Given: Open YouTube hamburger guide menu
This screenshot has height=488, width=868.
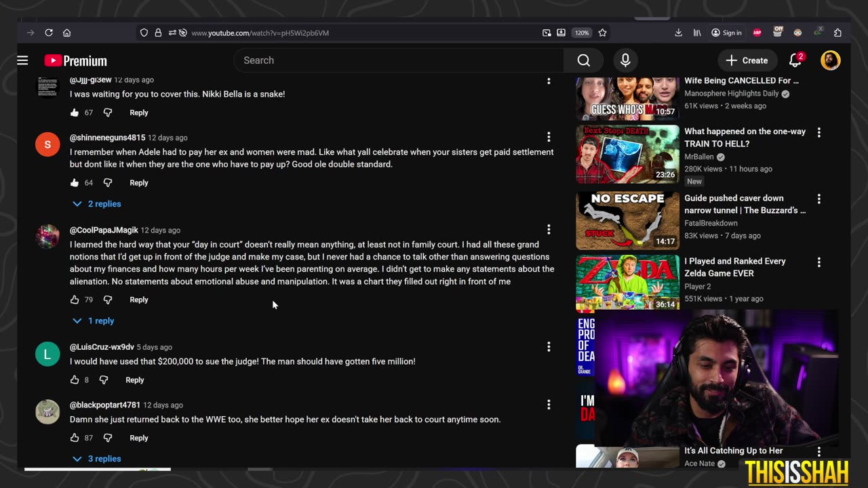Looking at the screenshot, I should pos(22,60).
